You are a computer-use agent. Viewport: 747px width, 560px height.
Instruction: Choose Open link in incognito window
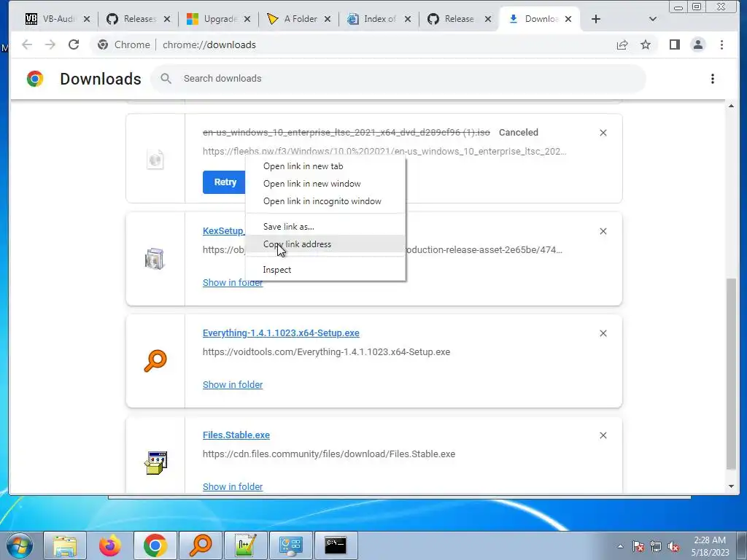point(325,201)
